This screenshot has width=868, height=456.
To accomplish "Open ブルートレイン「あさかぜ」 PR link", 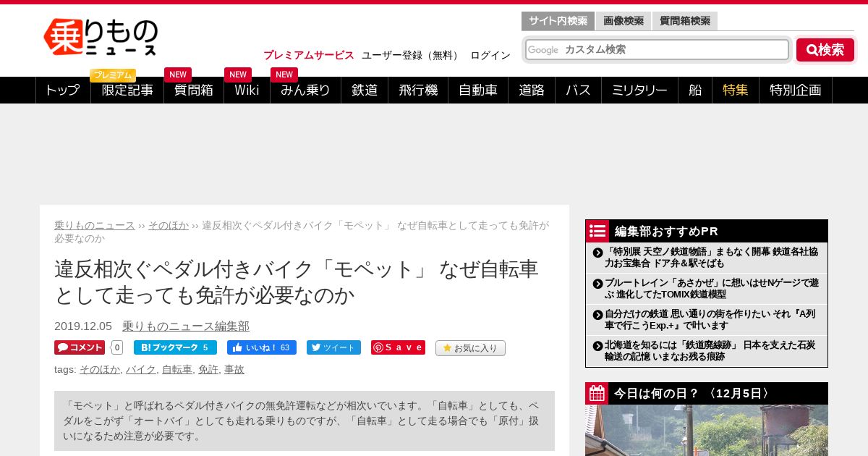I will tap(712, 288).
